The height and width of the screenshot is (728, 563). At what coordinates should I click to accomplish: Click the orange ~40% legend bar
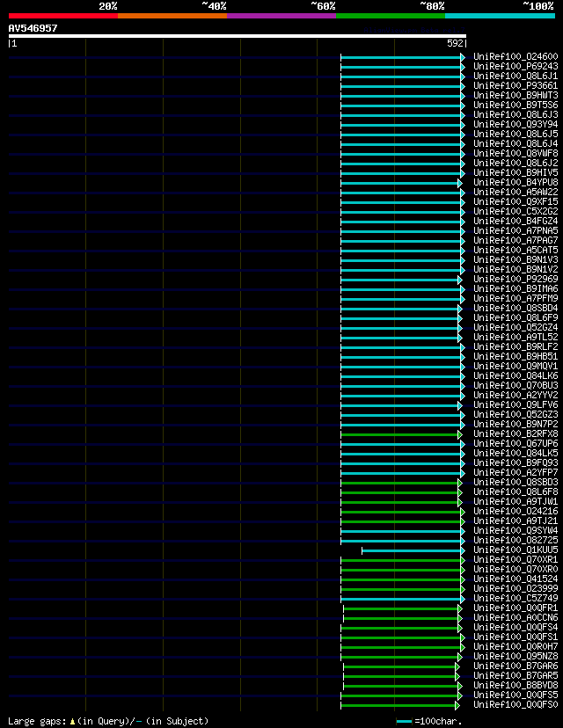tap(172, 16)
